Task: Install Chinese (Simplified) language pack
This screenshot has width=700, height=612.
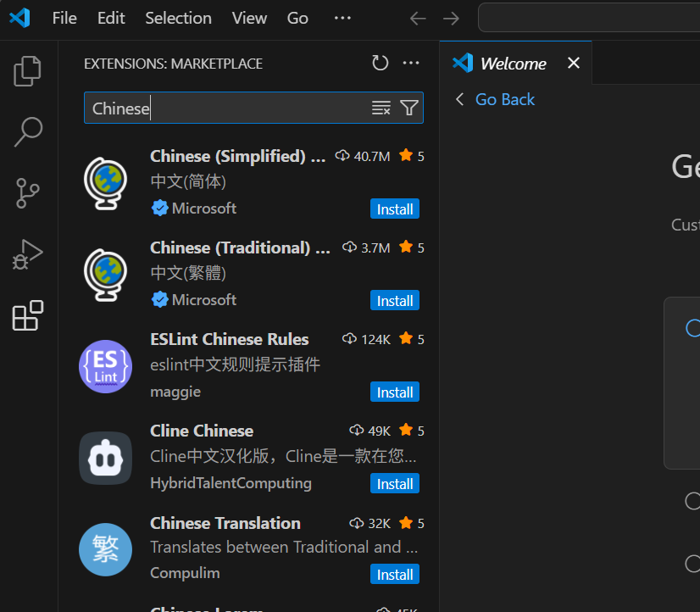Action: point(395,209)
